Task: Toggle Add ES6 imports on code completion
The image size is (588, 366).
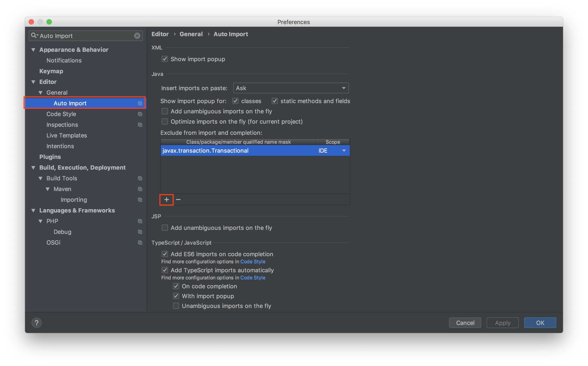Action: 165,254
